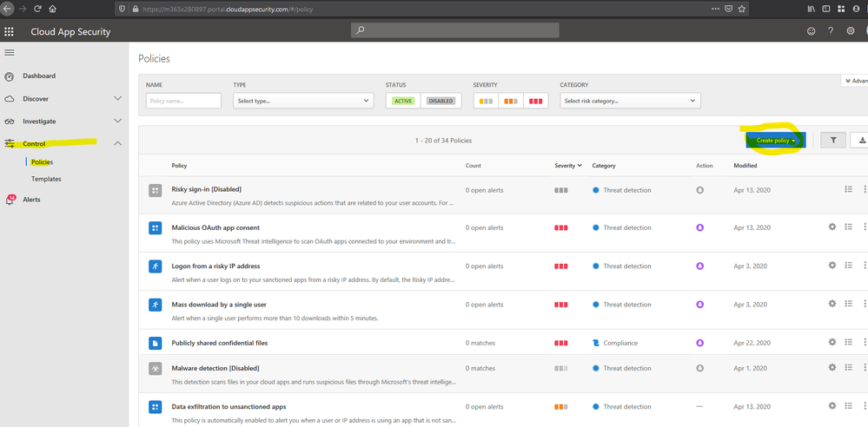
Task: Open settings gear for Data exfiltration policy
Action: pyautogui.click(x=832, y=406)
